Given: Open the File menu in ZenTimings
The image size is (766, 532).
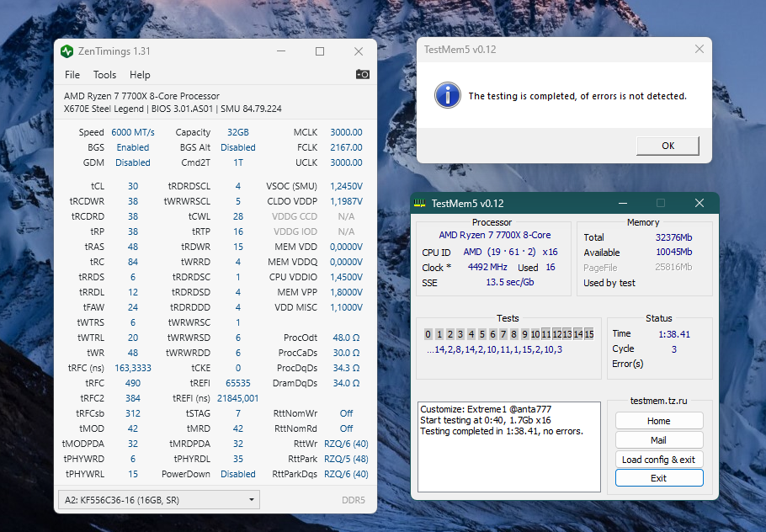Looking at the screenshot, I should tap(72, 75).
